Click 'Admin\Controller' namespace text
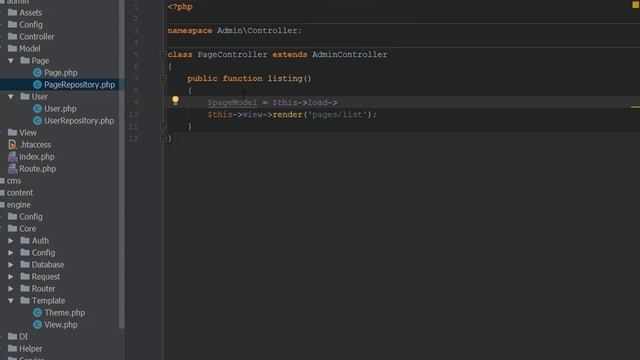This screenshot has height=360, width=640. tap(257, 31)
